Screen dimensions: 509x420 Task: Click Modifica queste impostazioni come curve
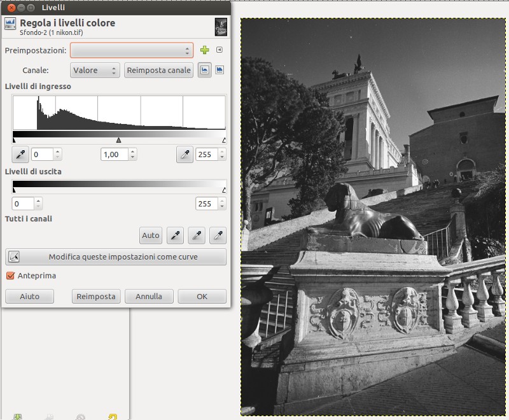(116, 257)
